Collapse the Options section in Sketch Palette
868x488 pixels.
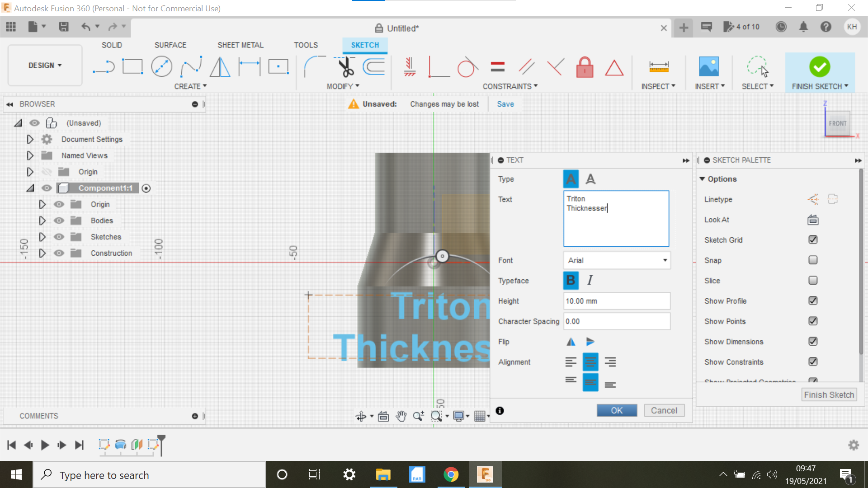(702, 179)
